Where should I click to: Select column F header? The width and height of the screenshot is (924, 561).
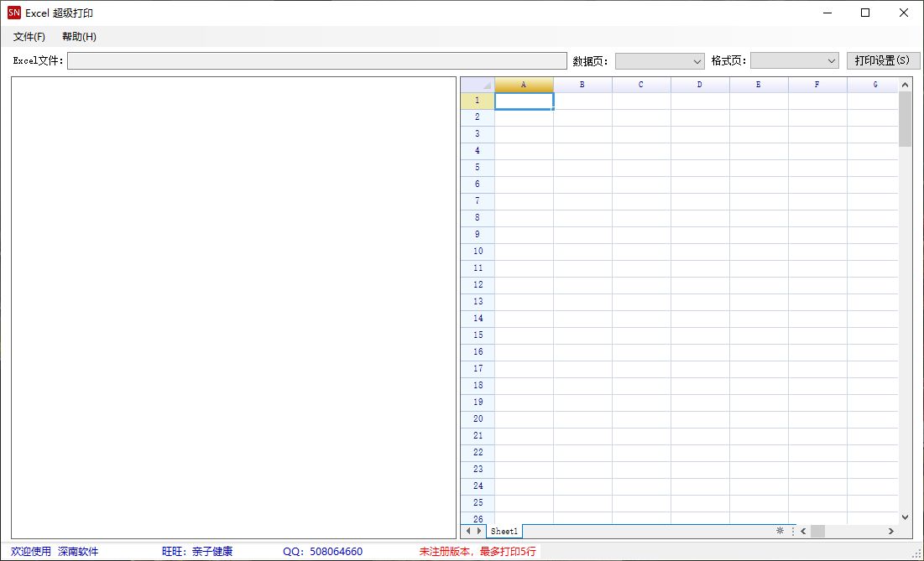818,85
